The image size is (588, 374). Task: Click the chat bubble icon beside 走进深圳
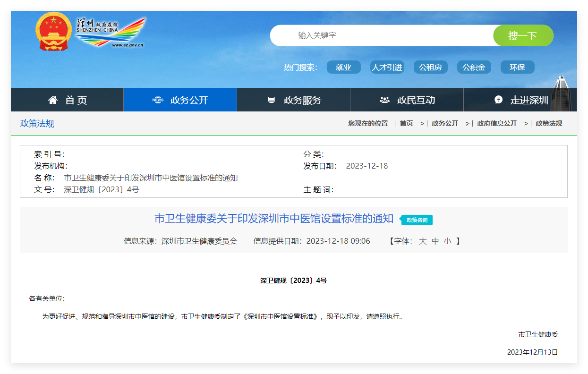[x=498, y=100]
